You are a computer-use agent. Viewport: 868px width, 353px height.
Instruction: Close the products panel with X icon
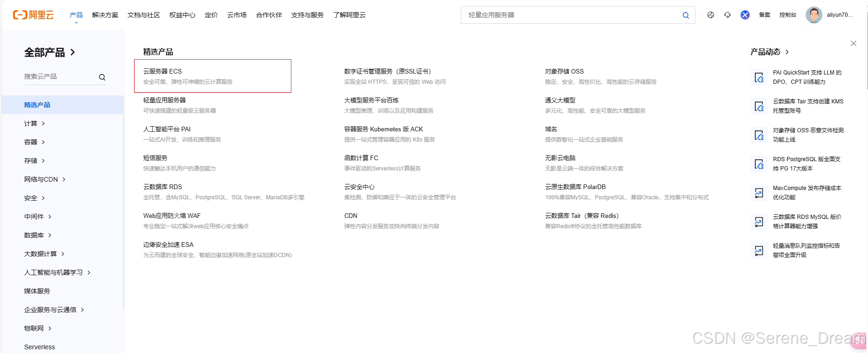(853, 43)
